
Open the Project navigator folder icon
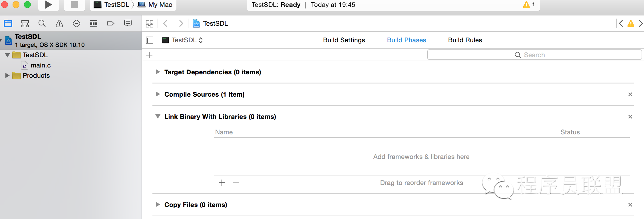[8, 23]
